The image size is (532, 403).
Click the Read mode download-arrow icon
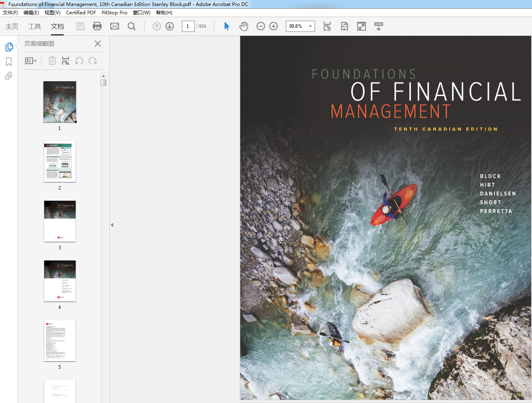tap(379, 26)
